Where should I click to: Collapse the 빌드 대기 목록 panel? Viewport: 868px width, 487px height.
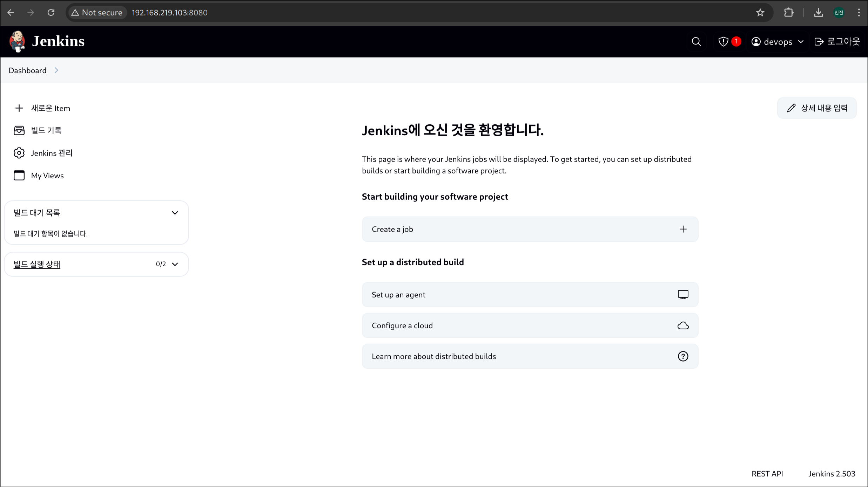(175, 213)
